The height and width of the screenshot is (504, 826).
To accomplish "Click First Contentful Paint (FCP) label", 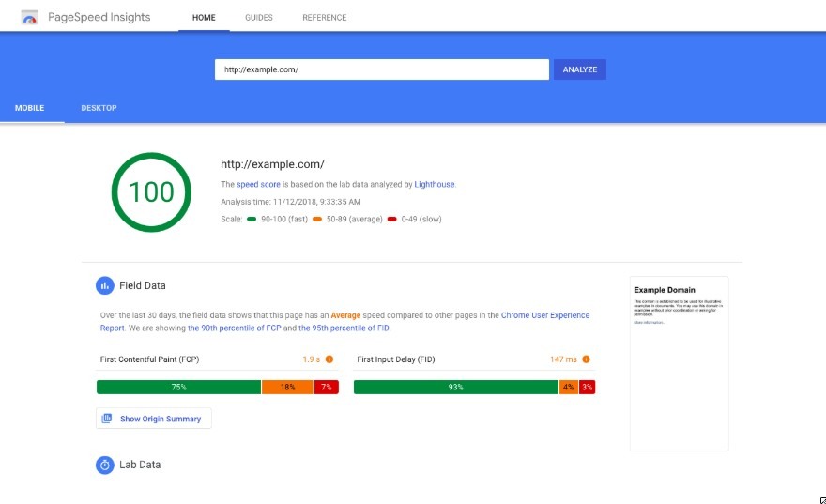I will (x=149, y=359).
